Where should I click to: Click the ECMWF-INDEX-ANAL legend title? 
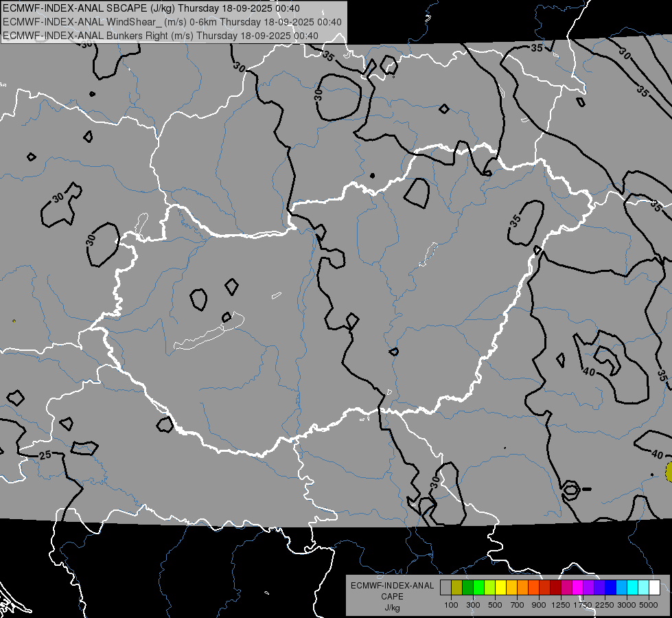pos(392,586)
